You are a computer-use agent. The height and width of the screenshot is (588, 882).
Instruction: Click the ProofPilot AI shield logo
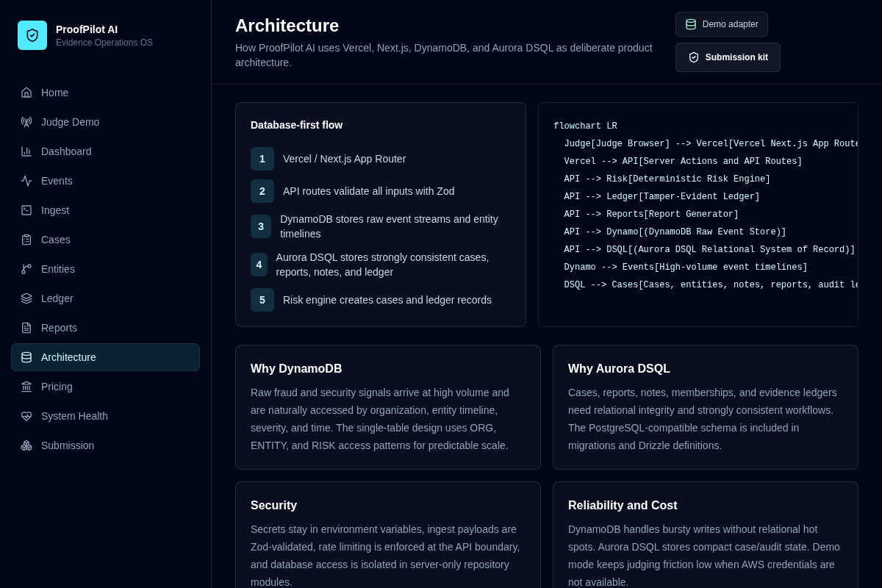coord(32,35)
